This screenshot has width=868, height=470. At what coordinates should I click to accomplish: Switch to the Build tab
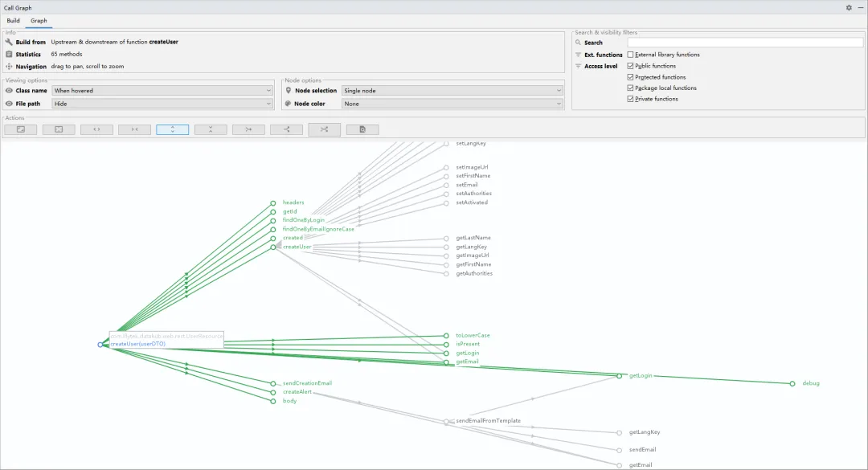[x=14, y=20]
